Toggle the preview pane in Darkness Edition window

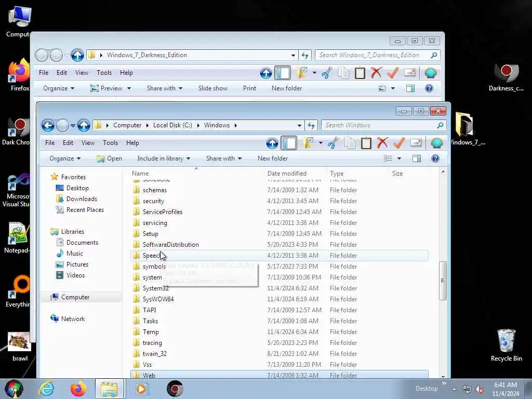pyautogui.click(x=410, y=88)
